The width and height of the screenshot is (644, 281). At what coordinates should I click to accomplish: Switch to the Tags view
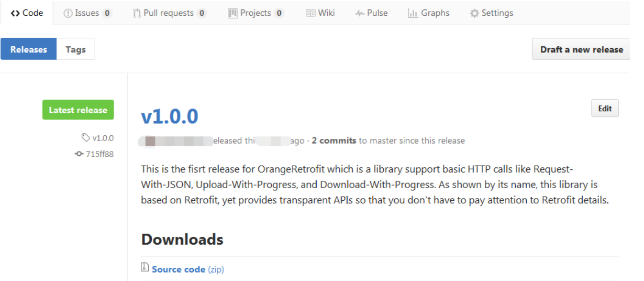pyautogui.click(x=75, y=49)
